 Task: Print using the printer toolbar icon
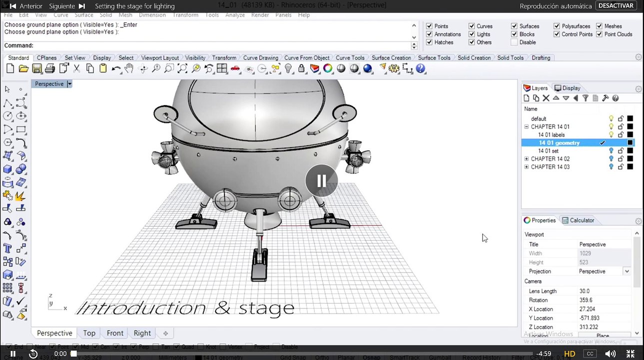[x=50, y=68]
